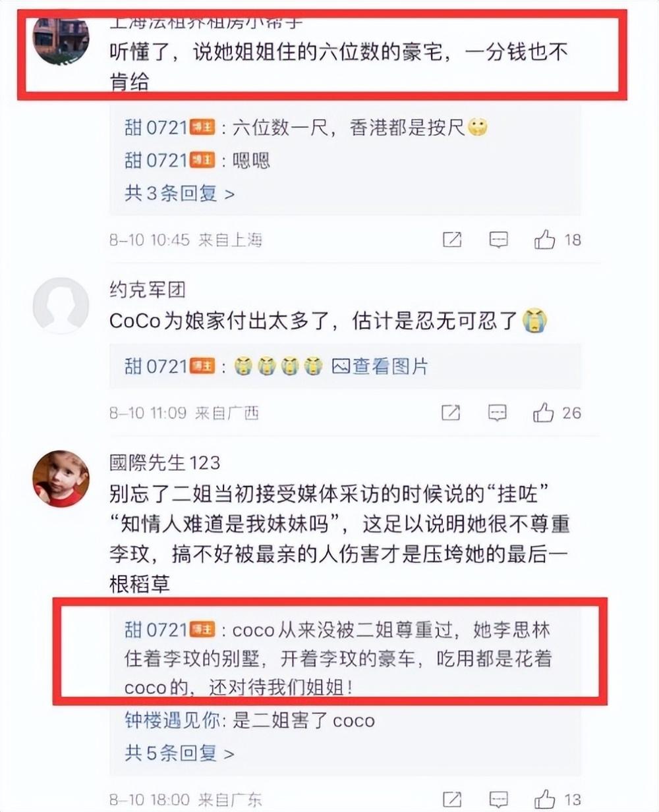Click 约克军团's default gray avatar

pos(61,306)
